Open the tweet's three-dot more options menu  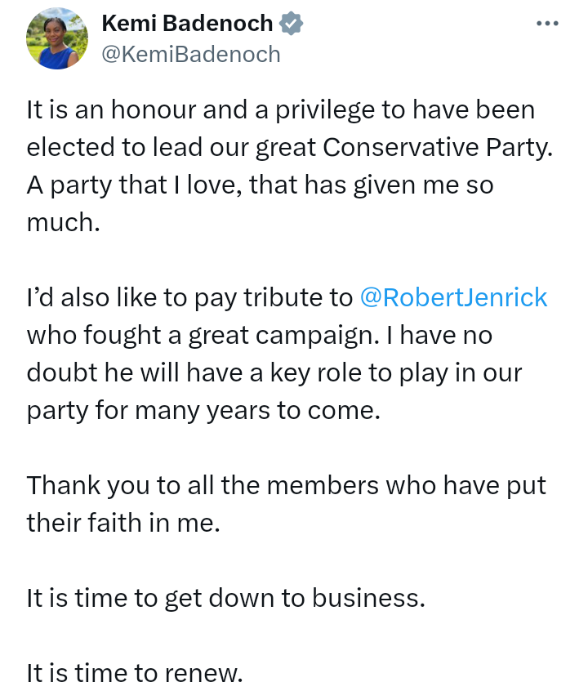[x=546, y=23]
